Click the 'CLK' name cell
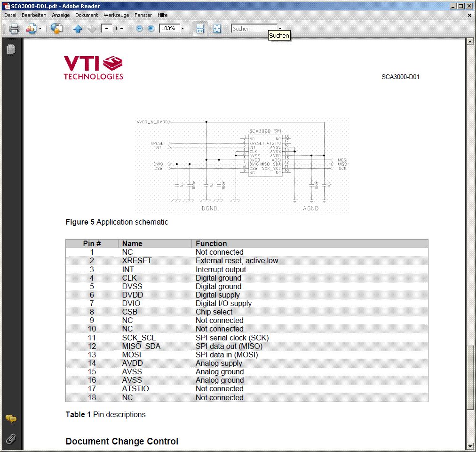The width and height of the screenshot is (476, 452). [129, 278]
